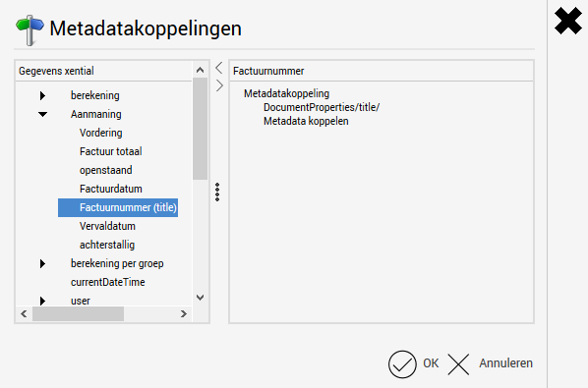The image size is (588, 388).
Task: Select berekening per groep item
Action: click(x=117, y=263)
